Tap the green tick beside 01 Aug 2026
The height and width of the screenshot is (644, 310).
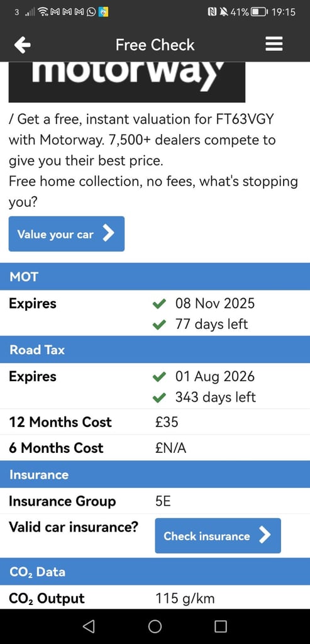click(158, 377)
